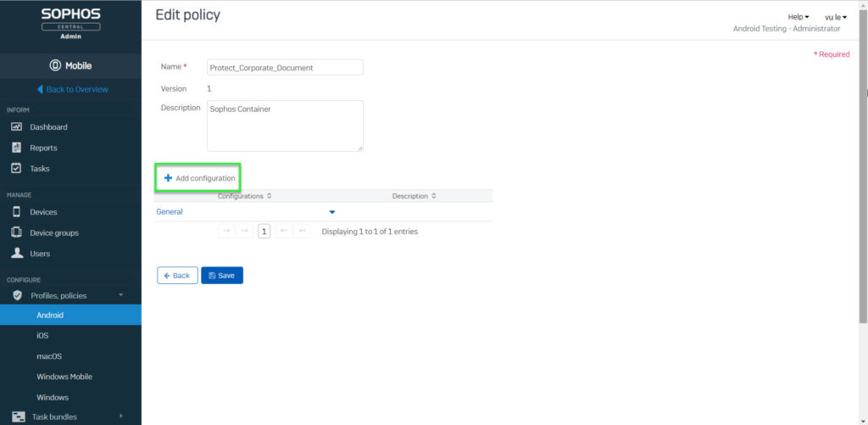Select page 1 in pagination
868x425 pixels.
pos(264,231)
